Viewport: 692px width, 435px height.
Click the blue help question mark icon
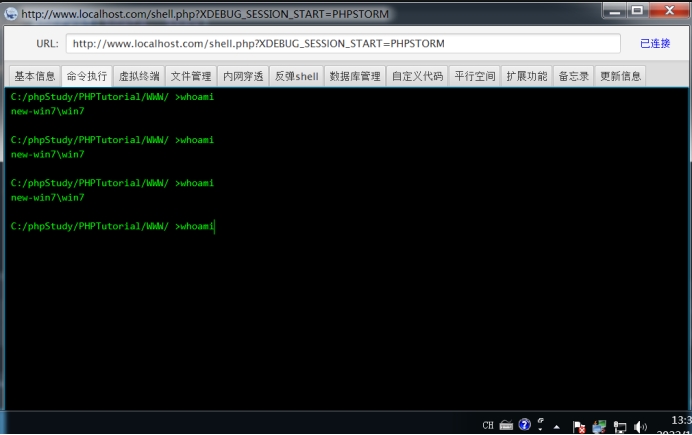[x=524, y=425]
